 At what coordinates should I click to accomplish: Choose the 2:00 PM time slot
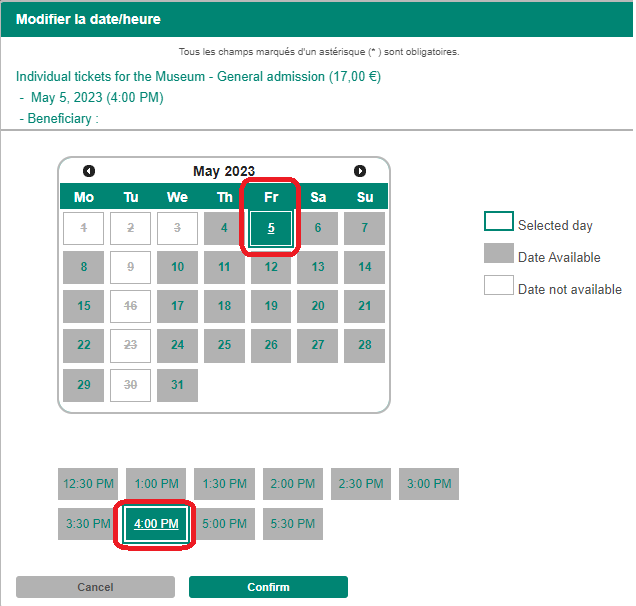coord(293,484)
